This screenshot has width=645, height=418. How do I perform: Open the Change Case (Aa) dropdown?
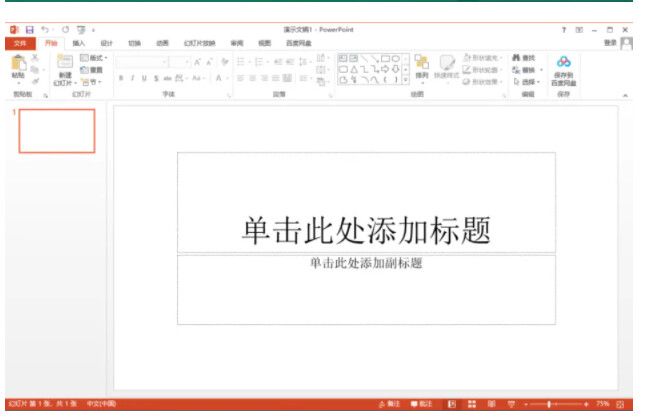point(197,78)
